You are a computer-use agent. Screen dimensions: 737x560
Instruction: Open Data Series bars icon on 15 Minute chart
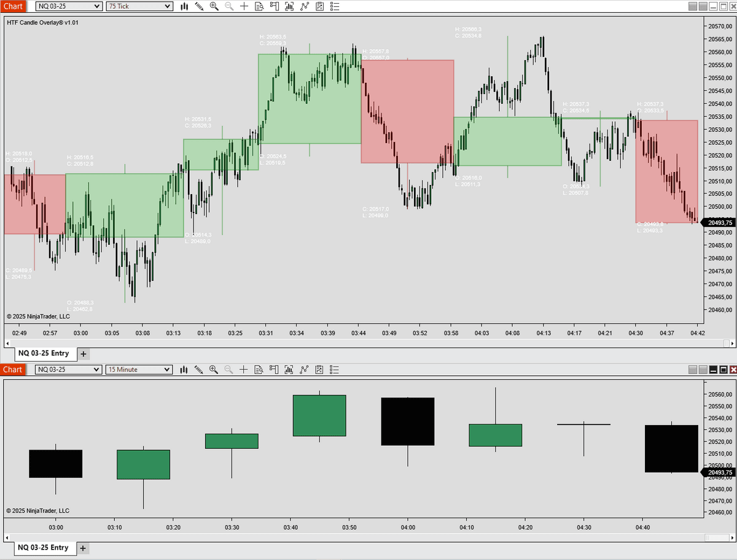point(184,370)
